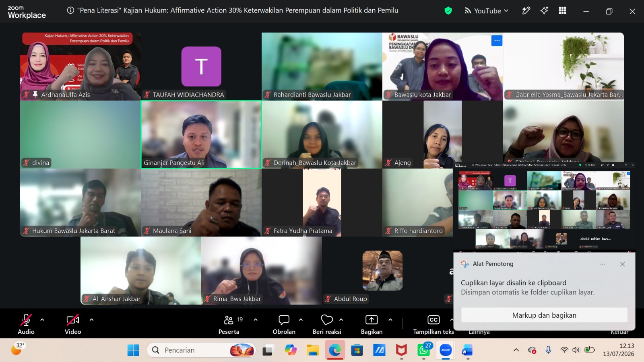Screen dimensions: 644x362
Task: Open meeting info icon beside title
Action: tap(70, 10)
